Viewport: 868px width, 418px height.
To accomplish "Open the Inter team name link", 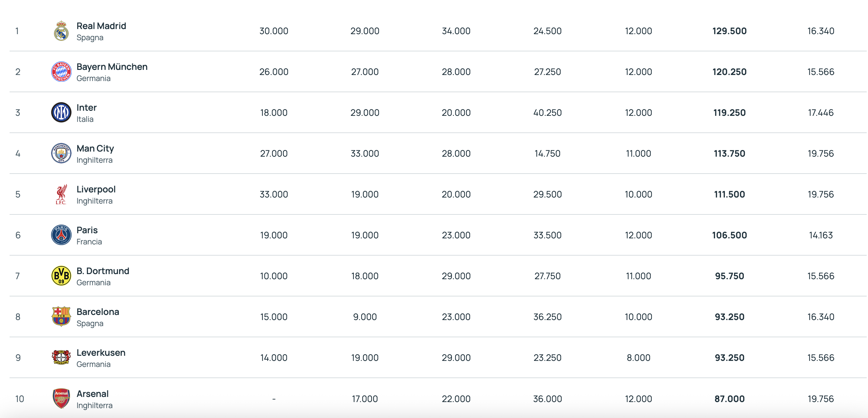I will tap(87, 108).
